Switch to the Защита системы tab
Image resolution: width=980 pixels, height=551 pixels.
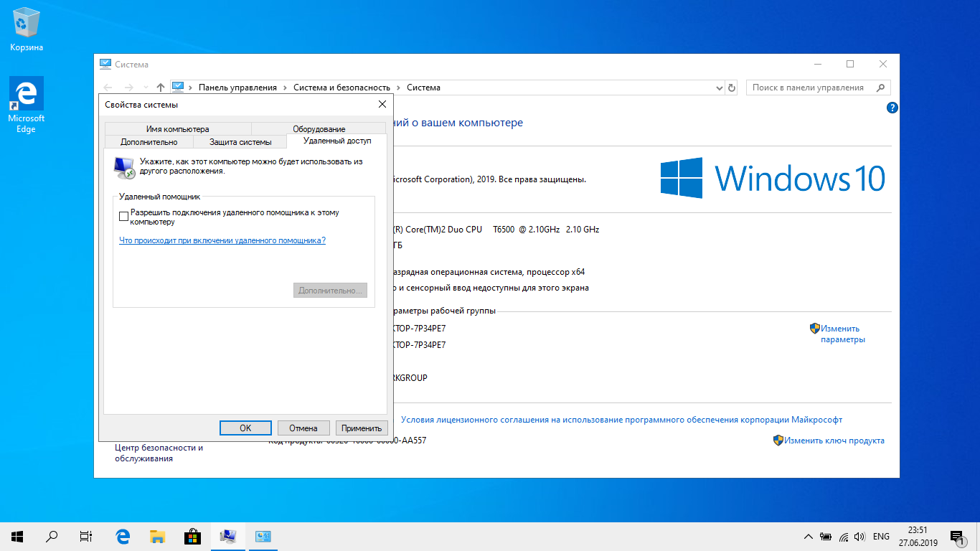[240, 142]
